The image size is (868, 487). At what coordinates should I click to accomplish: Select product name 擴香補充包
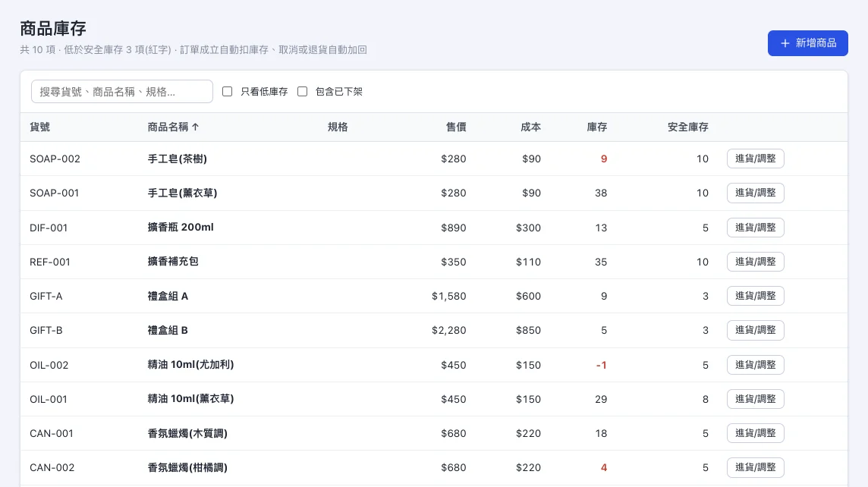(173, 261)
